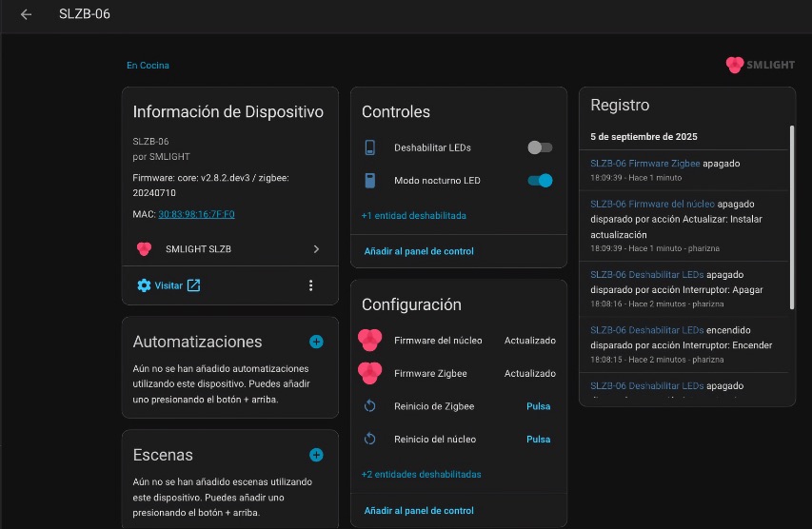Screen dimensions: 812x529
Task: Select the Reinicio del núcleo label
Action: pyautogui.click(x=435, y=439)
